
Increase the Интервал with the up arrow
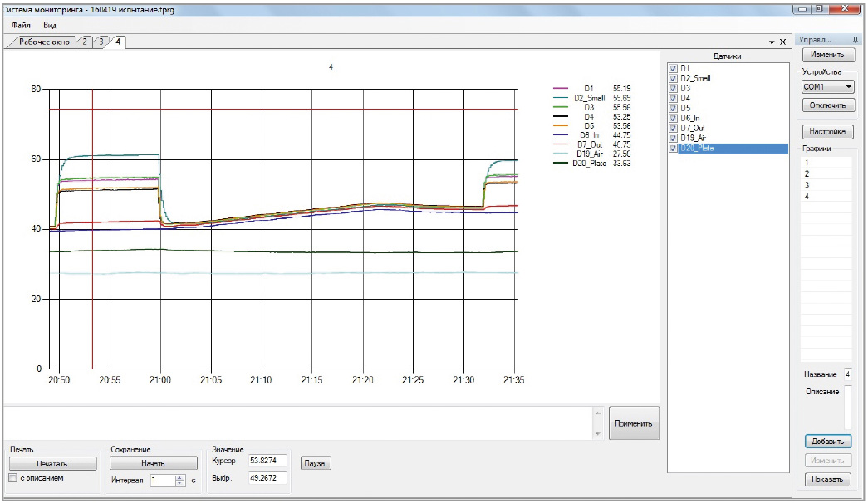coord(180,477)
